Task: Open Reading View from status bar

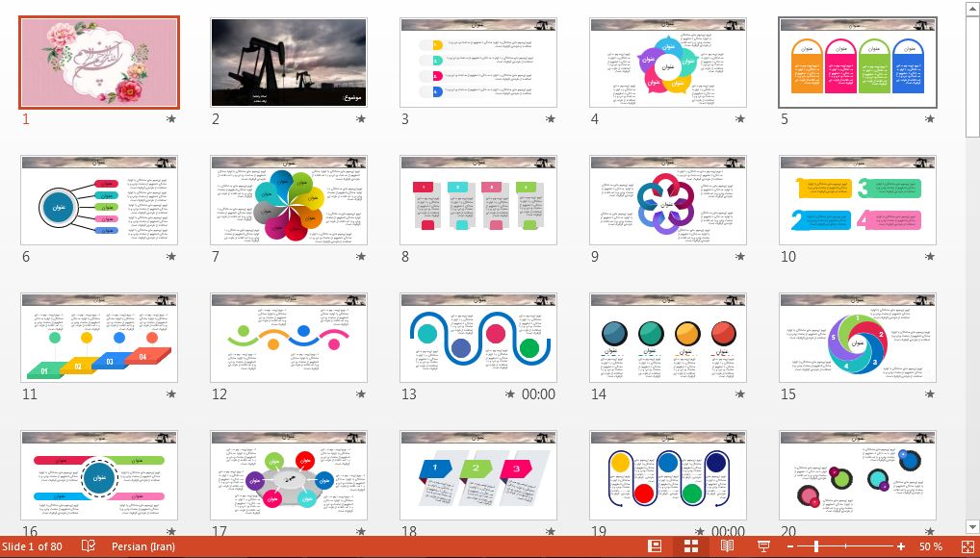Action: pyautogui.click(x=727, y=546)
